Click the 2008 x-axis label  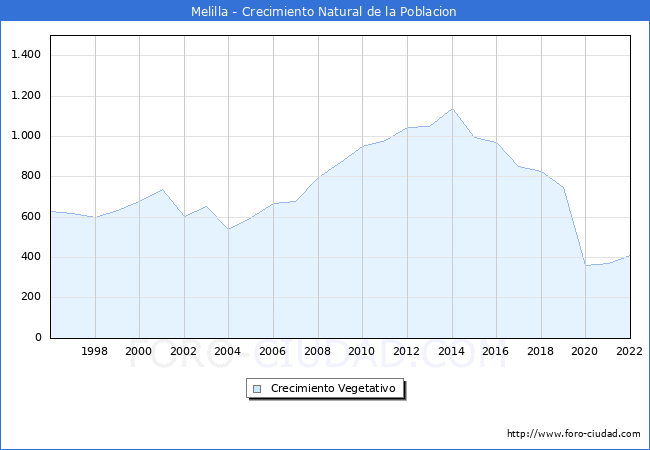318,351
